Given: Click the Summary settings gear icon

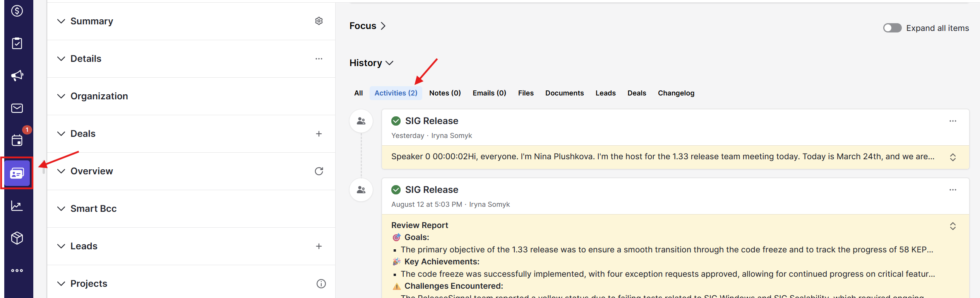Looking at the screenshot, I should [319, 21].
